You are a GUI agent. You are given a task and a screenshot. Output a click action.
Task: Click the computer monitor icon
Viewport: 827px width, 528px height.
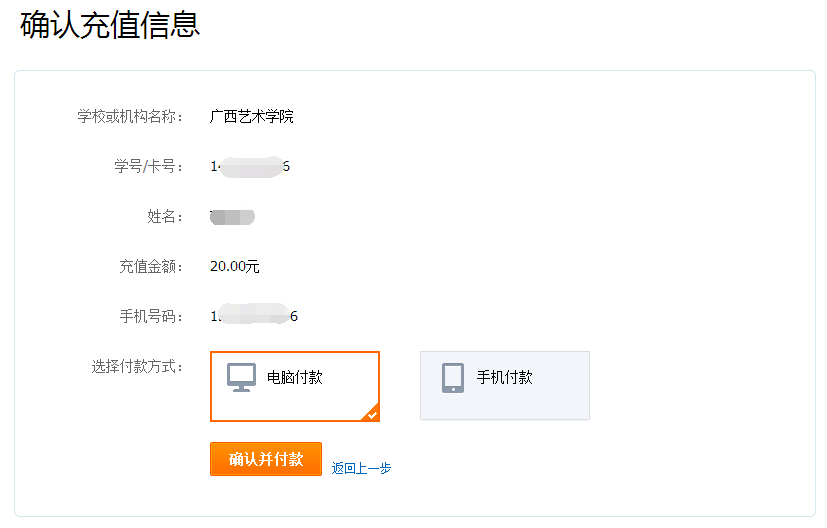click(241, 377)
